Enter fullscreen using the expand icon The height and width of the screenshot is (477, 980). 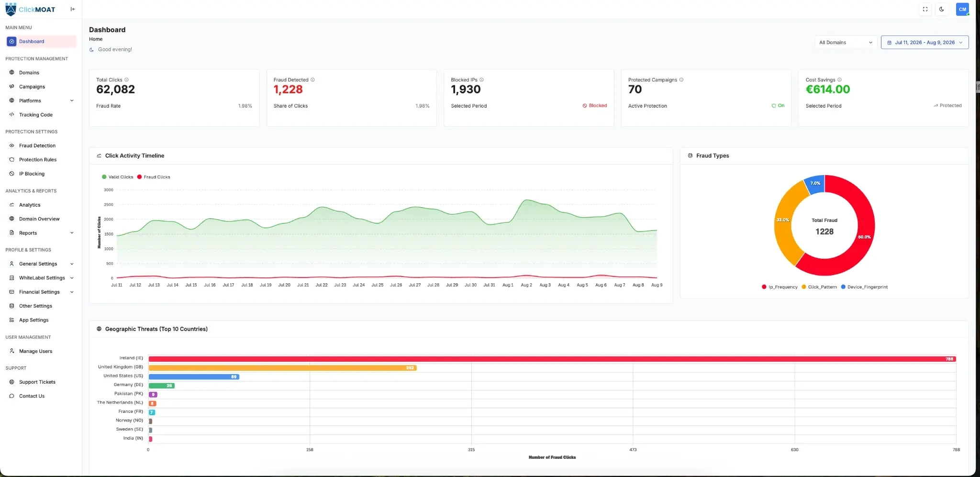pos(925,9)
